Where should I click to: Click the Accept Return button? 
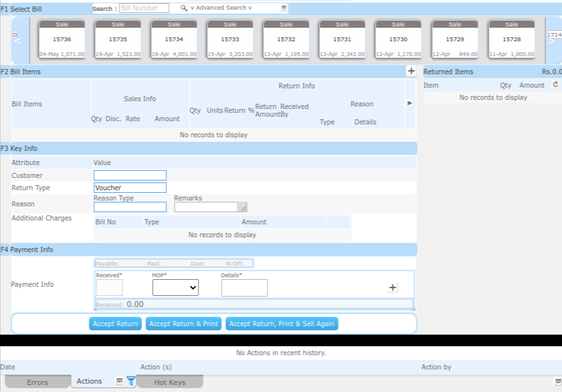(x=115, y=324)
